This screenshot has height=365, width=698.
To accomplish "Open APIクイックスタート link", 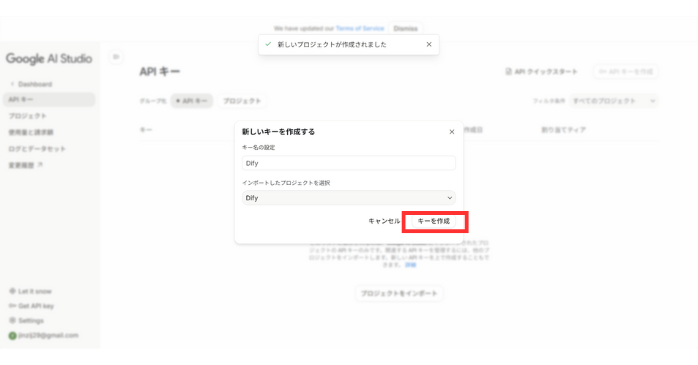I will tap(541, 72).
